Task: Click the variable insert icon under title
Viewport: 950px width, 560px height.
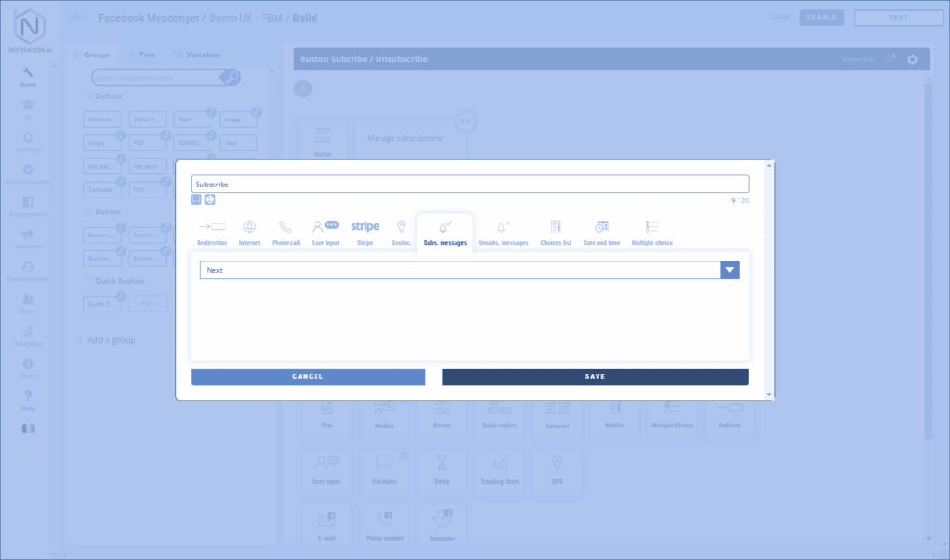Action: tap(197, 199)
